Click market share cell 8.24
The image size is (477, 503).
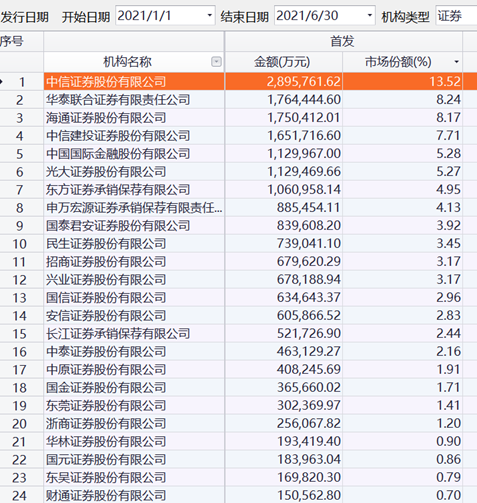pos(402,100)
